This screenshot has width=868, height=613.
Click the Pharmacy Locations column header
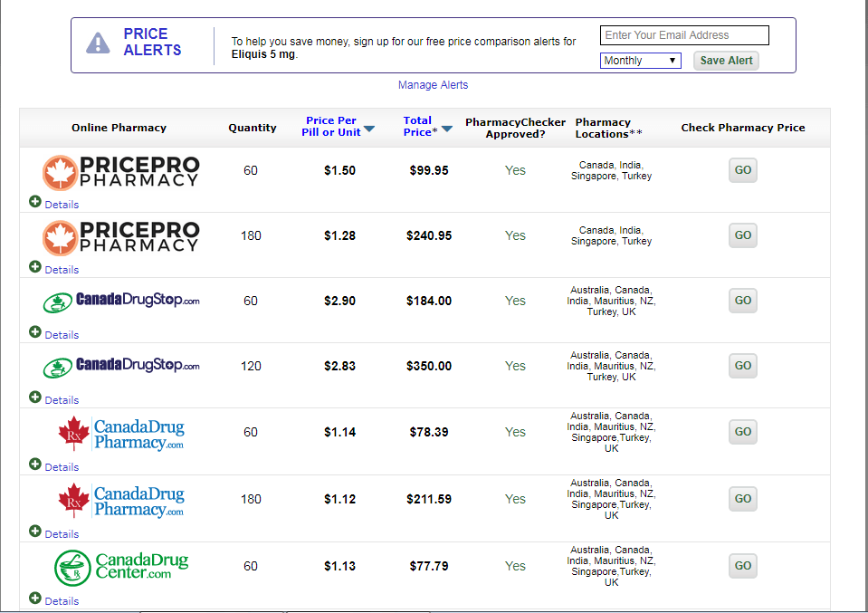coord(608,128)
